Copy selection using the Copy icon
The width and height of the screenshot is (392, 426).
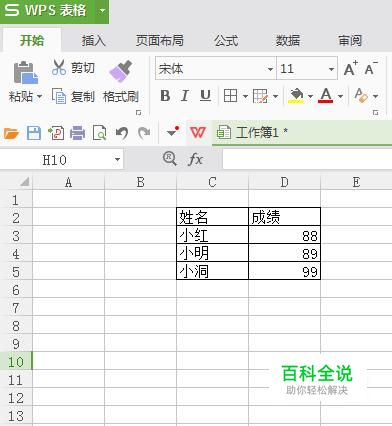coord(59,96)
